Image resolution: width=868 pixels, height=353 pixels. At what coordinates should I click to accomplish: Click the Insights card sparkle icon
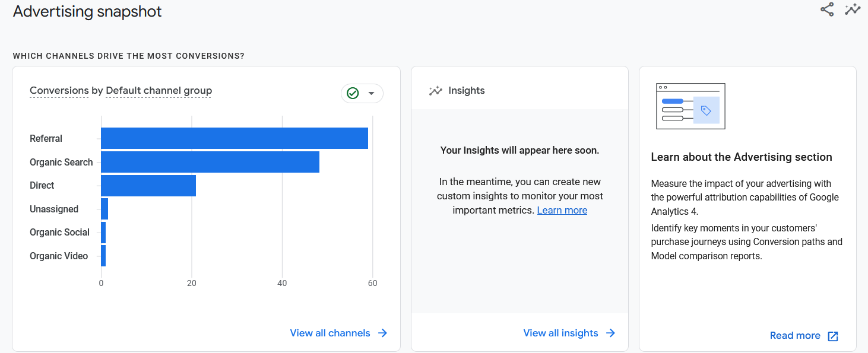coord(436,91)
